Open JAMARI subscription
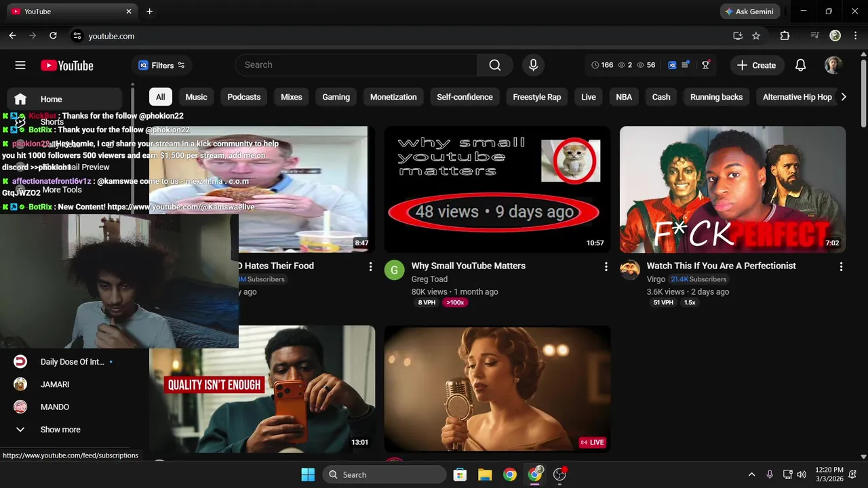Image resolution: width=868 pixels, height=488 pixels. (x=64, y=384)
